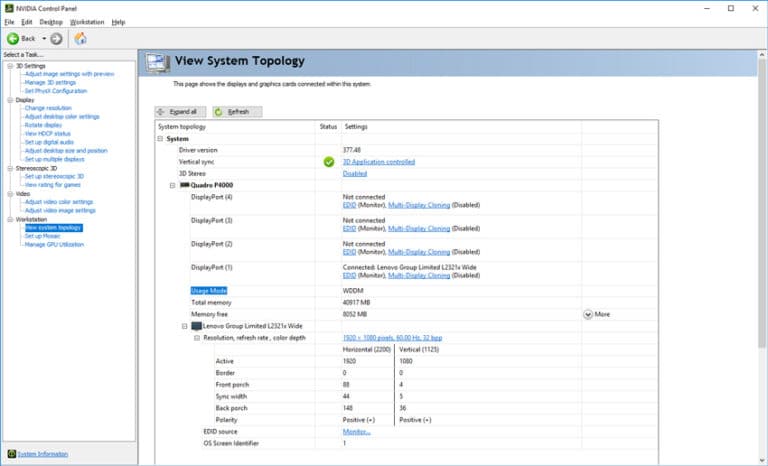Click the NVIDIA Control Panel title bar icon
Screen dimensions: 768x466
9,8
